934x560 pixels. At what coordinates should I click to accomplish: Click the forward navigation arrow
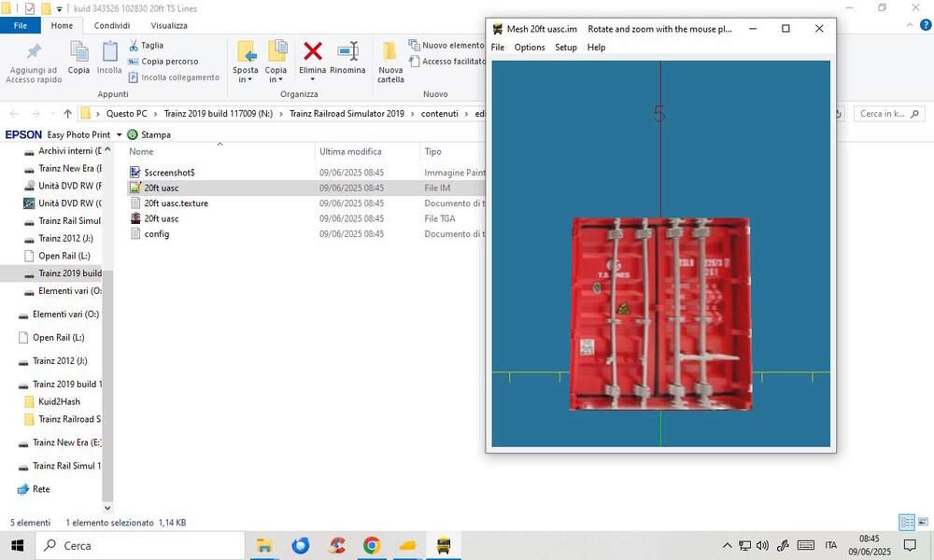click(35, 114)
